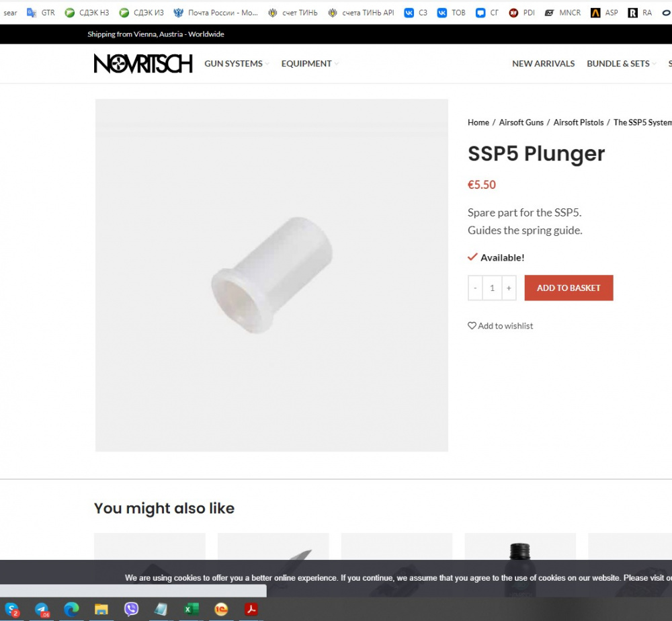This screenshot has width=672, height=621.
Task: Click the SSP5 Plunger product image
Action: click(271, 275)
